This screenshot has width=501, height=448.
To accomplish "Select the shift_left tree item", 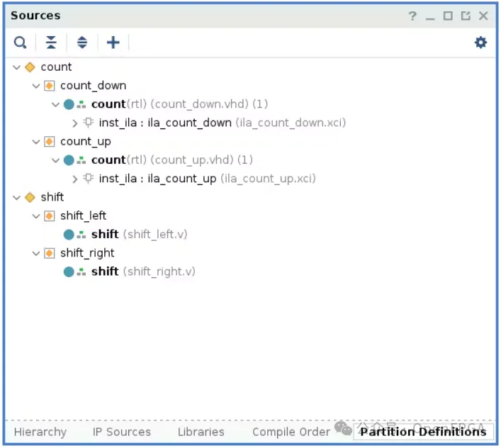I will [83, 215].
